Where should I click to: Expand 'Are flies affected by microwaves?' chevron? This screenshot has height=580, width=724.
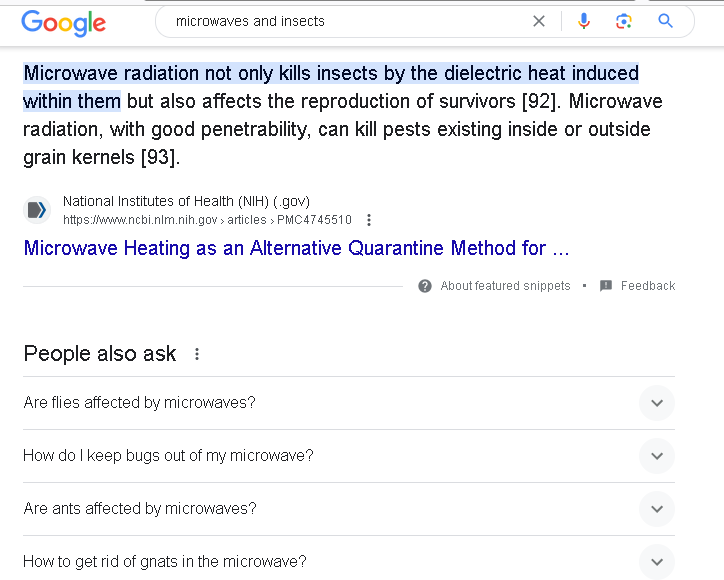(657, 403)
